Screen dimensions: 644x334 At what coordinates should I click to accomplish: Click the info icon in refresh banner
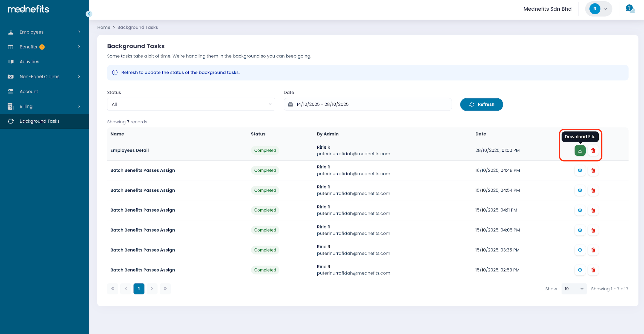(115, 72)
